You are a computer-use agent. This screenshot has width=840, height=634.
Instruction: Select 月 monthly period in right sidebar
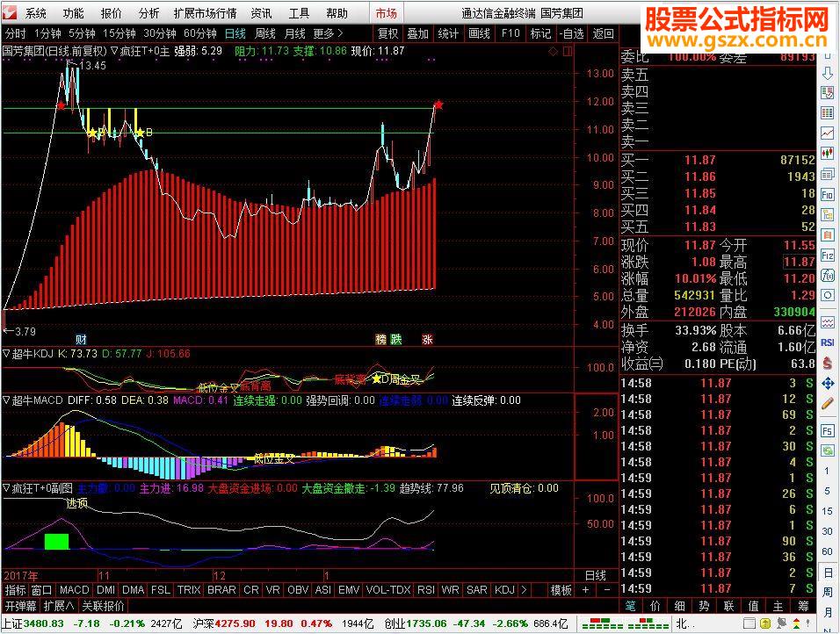[828, 612]
